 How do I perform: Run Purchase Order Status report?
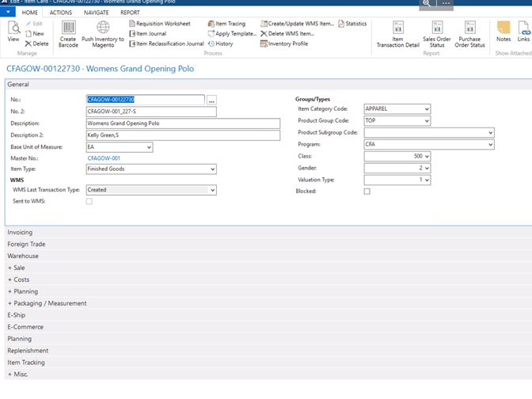470,34
